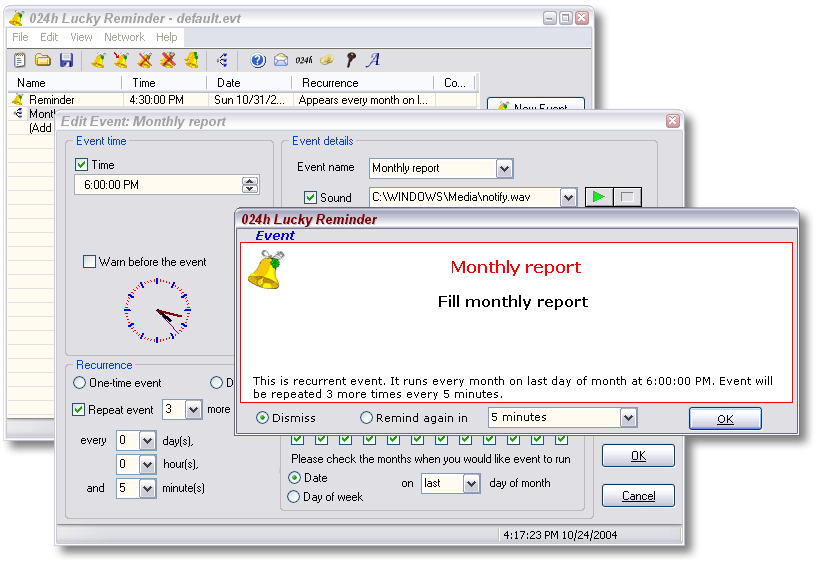Screen dimensions: 817x563
Task: Click the key toolbar icon
Action: coord(351,60)
